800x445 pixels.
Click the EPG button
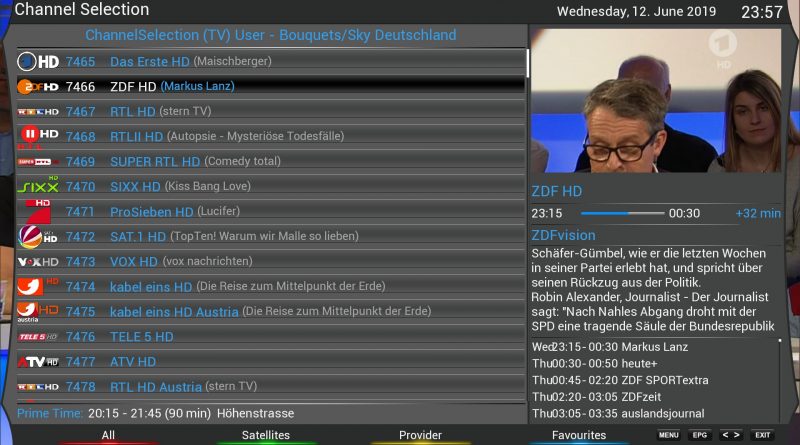coord(699,435)
